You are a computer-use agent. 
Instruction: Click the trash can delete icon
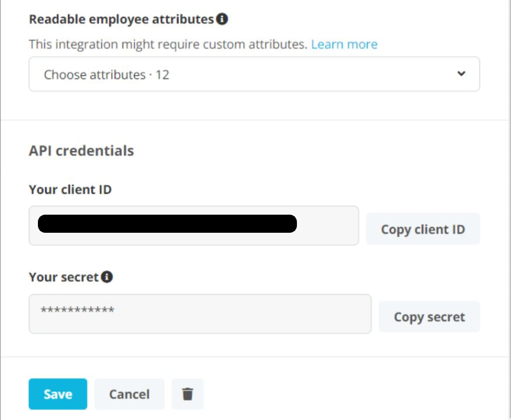coord(187,394)
